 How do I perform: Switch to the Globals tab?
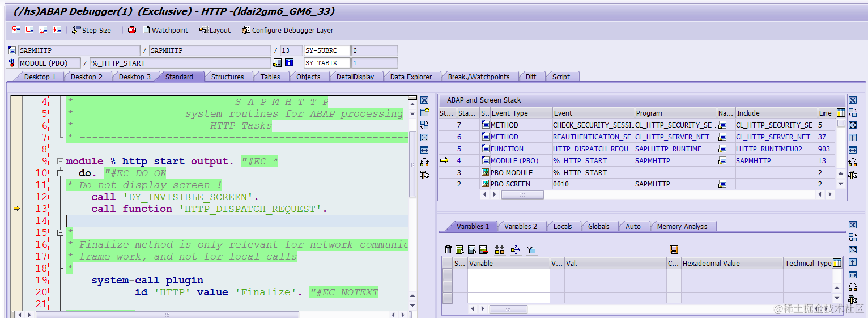[599, 226]
